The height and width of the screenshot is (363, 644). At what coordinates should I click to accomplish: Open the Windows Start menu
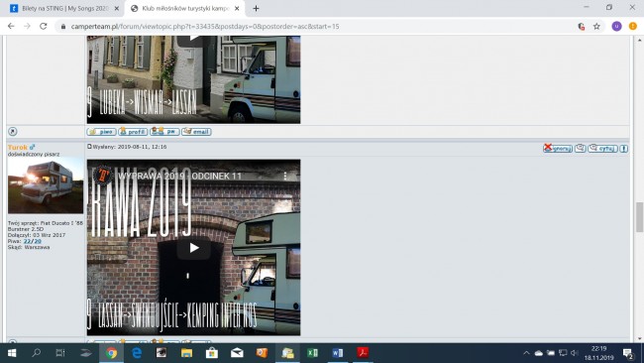(x=12, y=353)
